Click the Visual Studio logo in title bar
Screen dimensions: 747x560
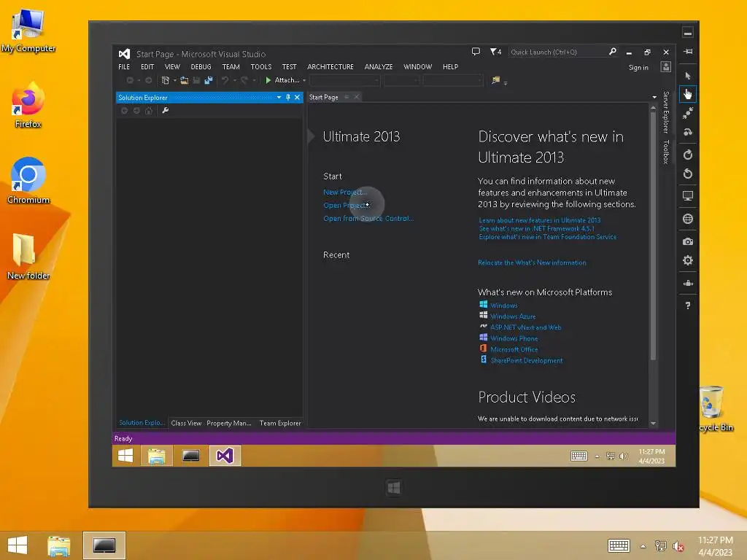coord(124,54)
